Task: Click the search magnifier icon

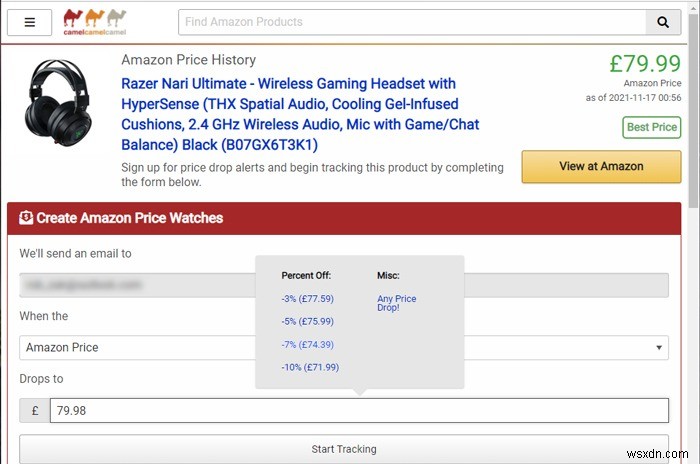Action: click(x=663, y=22)
